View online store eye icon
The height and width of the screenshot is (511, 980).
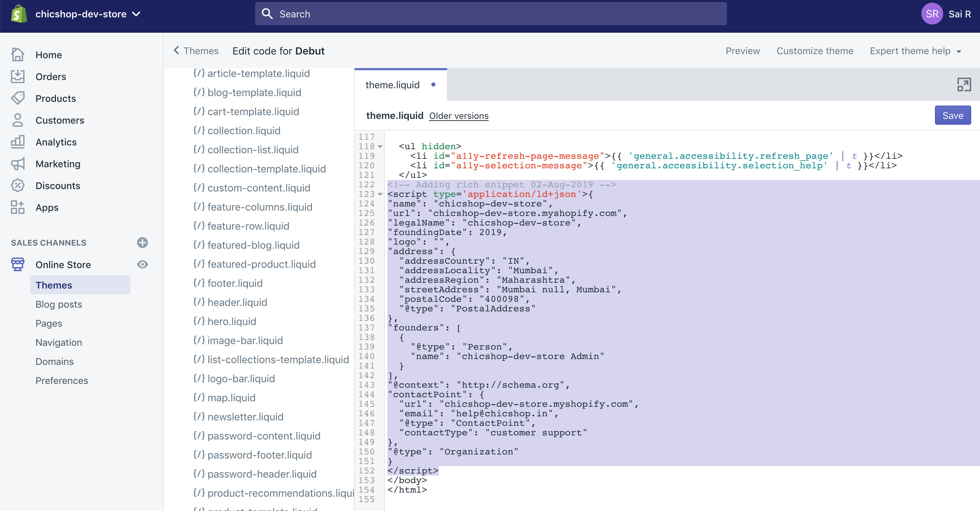click(142, 264)
